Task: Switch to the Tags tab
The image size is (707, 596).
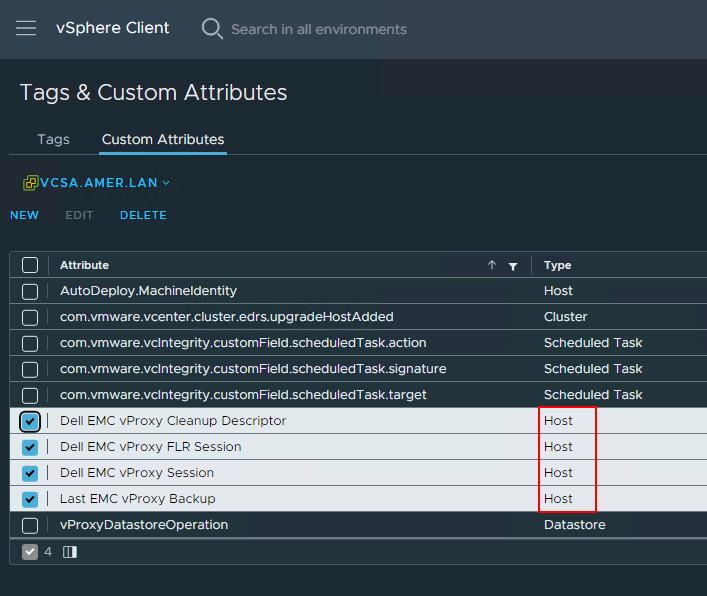Action: click(53, 139)
